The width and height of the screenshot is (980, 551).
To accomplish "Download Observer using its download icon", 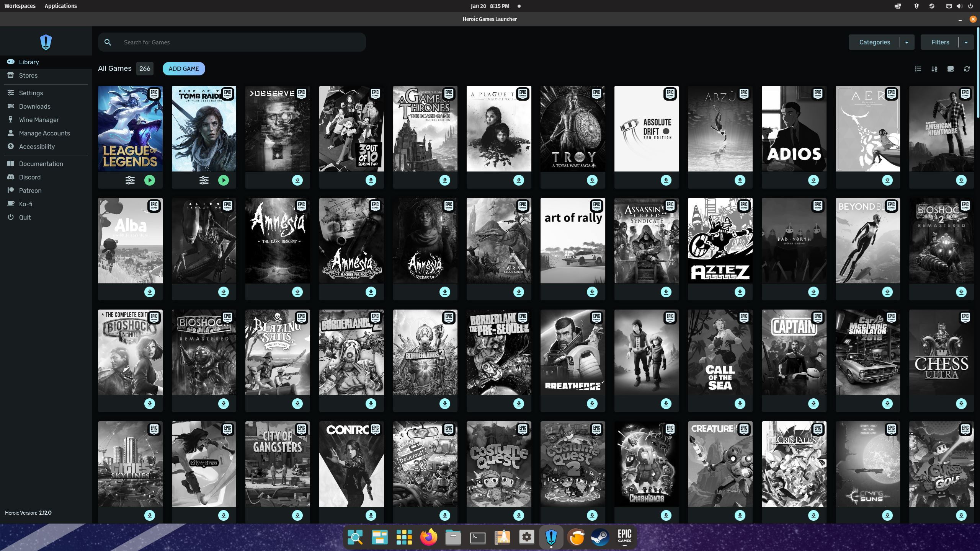I will point(297,180).
